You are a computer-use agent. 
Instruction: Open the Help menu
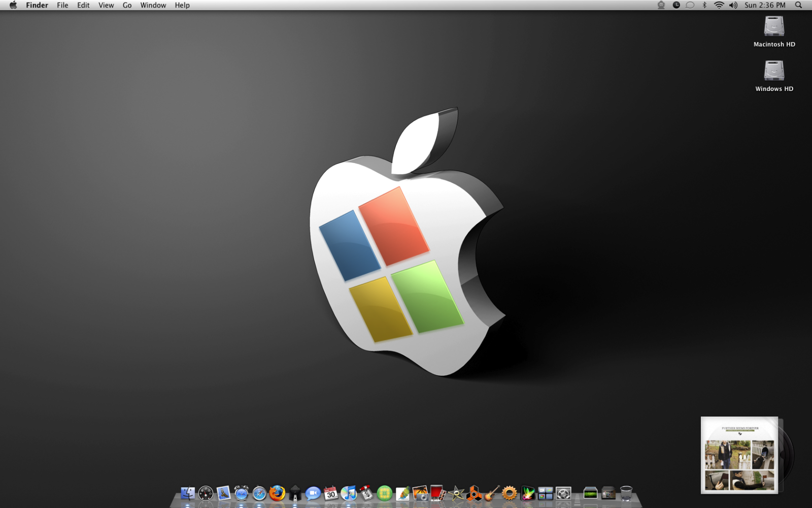coord(182,5)
